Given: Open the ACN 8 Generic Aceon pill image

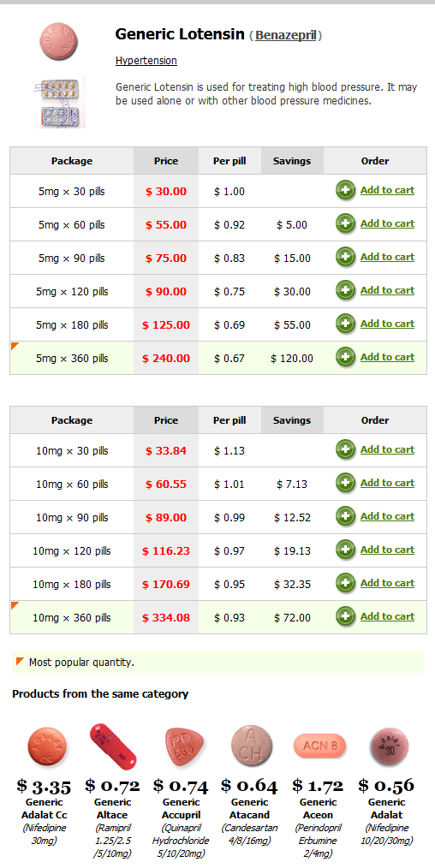Looking at the screenshot, I should click(x=319, y=746).
